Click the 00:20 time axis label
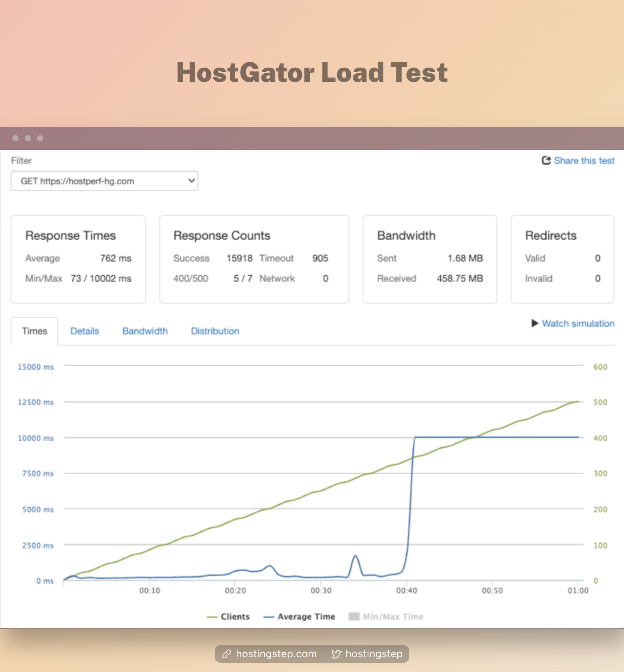 click(x=235, y=591)
